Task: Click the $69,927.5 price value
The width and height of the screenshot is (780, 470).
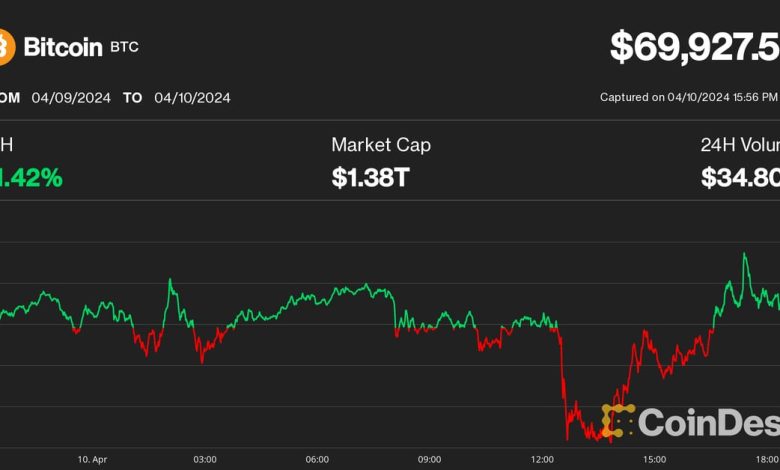Action: pos(695,46)
